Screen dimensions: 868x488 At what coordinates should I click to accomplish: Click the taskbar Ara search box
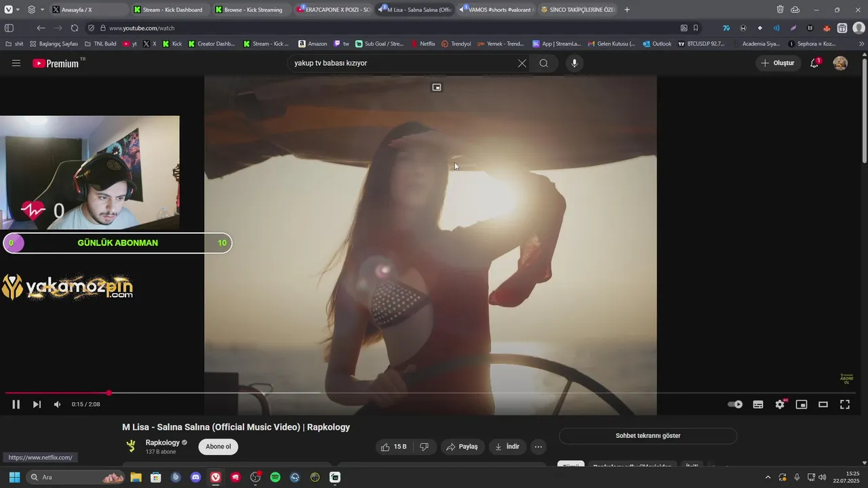pos(76,477)
